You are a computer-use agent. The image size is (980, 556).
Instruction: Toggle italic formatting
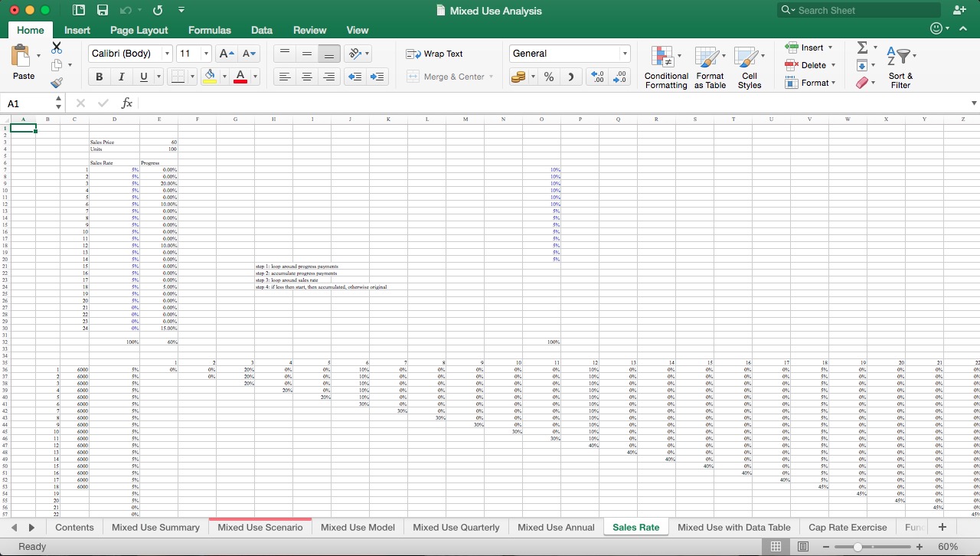tap(121, 77)
